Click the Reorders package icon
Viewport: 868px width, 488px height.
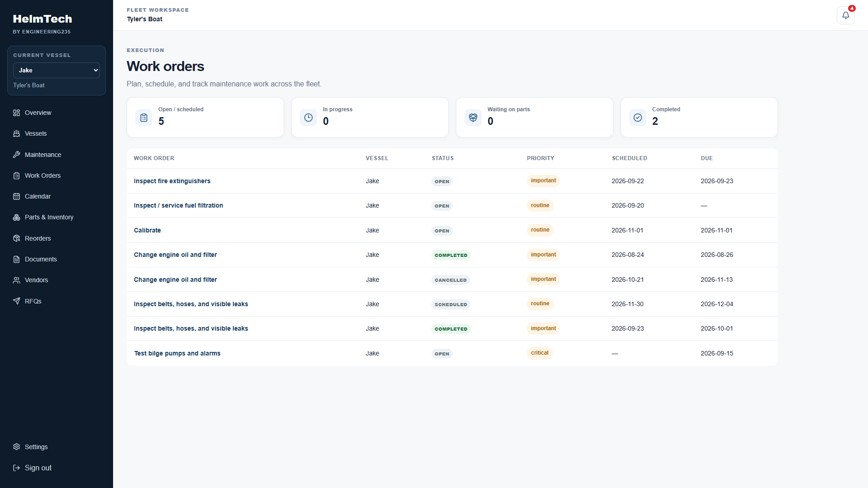pos(17,238)
